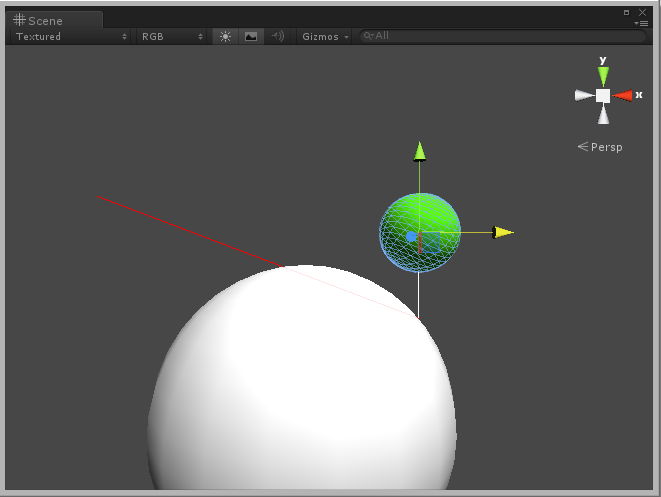Toggle skybox and image effects icon
Viewport: 661px width, 497px height.
click(251, 37)
